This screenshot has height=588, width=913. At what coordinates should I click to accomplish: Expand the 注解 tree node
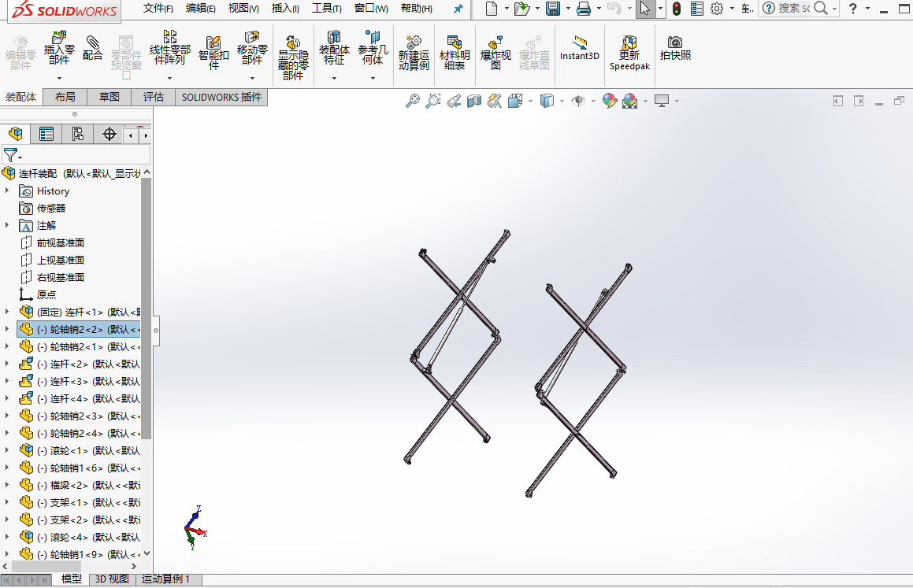click(7, 225)
